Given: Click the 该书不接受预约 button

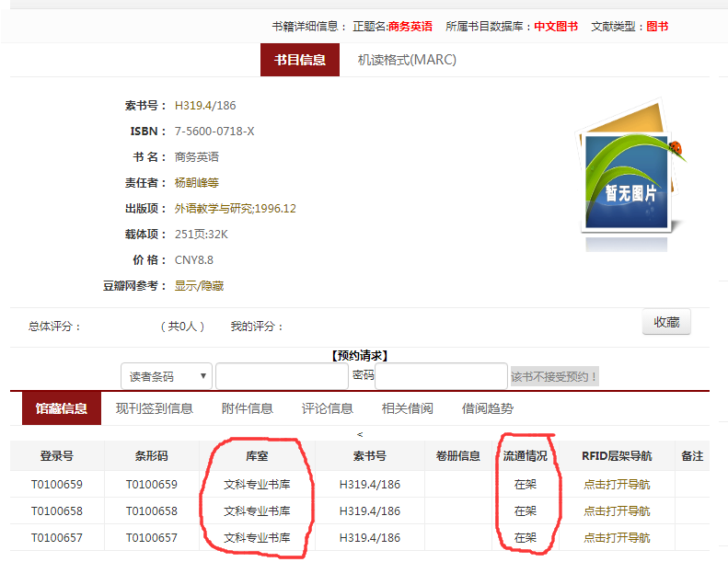Looking at the screenshot, I should click(x=554, y=376).
